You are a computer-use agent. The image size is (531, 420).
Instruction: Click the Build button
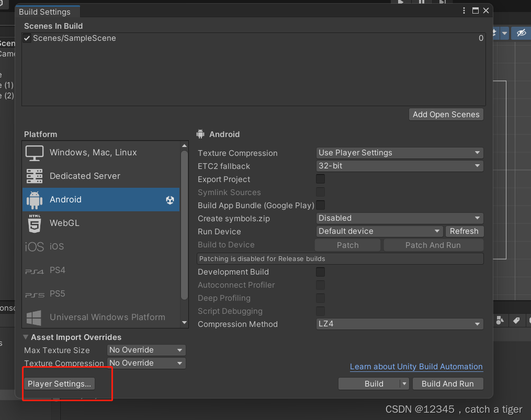369,384
